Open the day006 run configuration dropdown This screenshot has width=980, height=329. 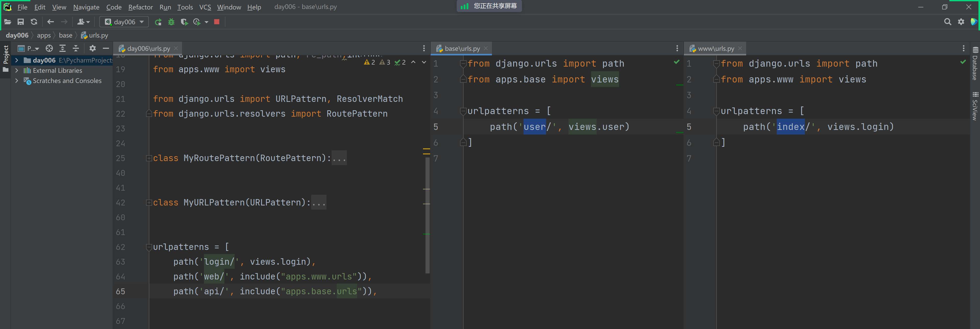pos(124,22)
